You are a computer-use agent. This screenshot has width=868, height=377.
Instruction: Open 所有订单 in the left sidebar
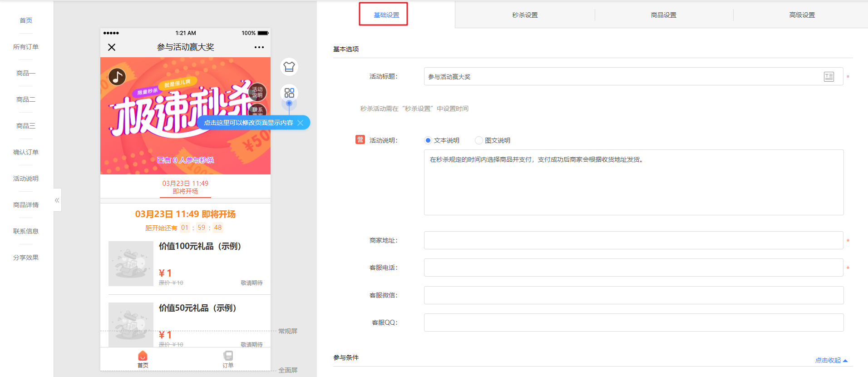pos(26,47)
